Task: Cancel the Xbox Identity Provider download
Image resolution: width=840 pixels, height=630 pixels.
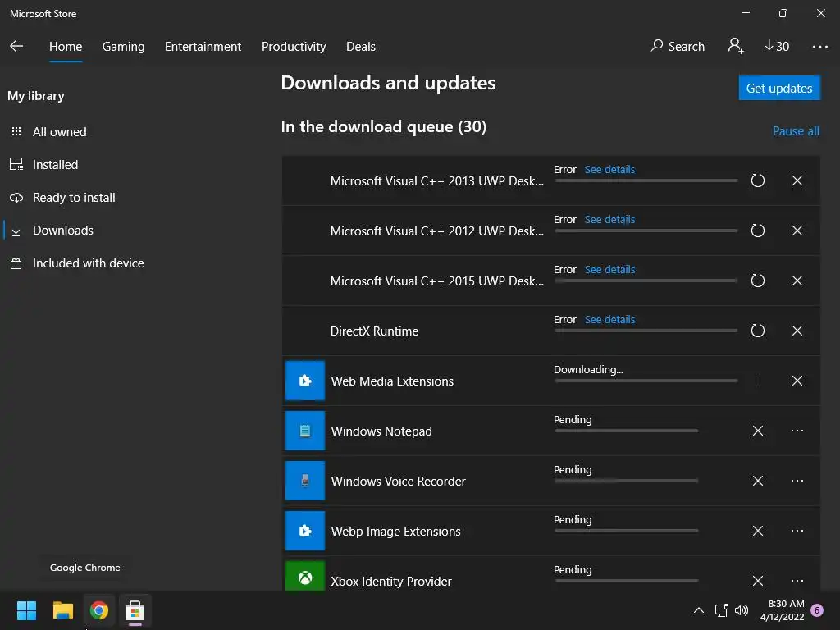Action: coord(757,581)
